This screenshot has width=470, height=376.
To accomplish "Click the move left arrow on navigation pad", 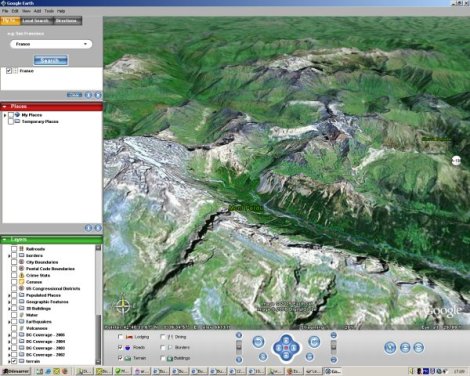I will pyautogui.click(x=278, y=348).
